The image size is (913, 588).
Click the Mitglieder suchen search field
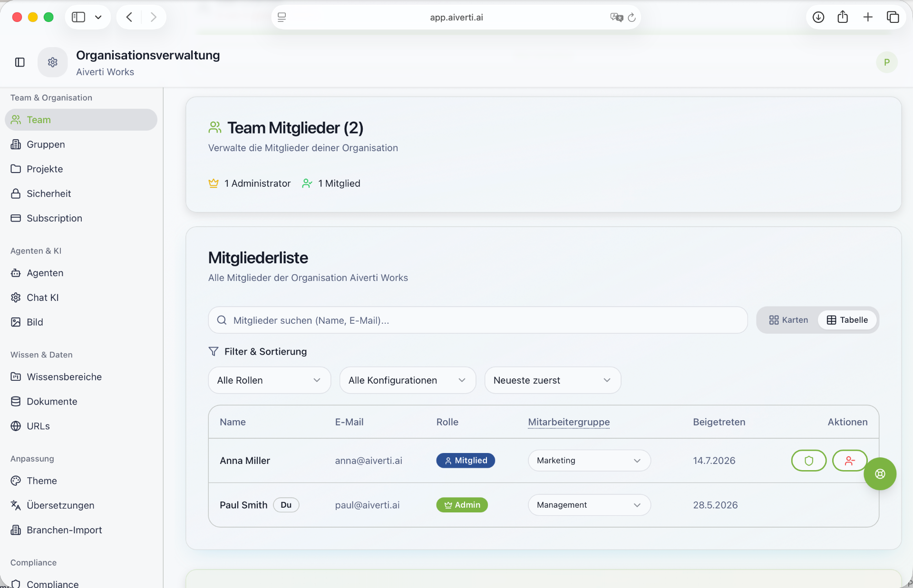click(478, 320)
